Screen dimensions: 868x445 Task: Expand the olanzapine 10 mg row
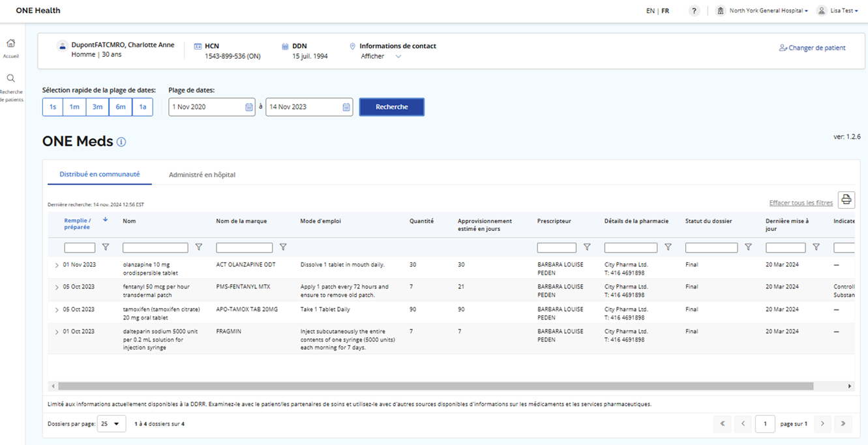pyautogui.click(x=57, y=266)
